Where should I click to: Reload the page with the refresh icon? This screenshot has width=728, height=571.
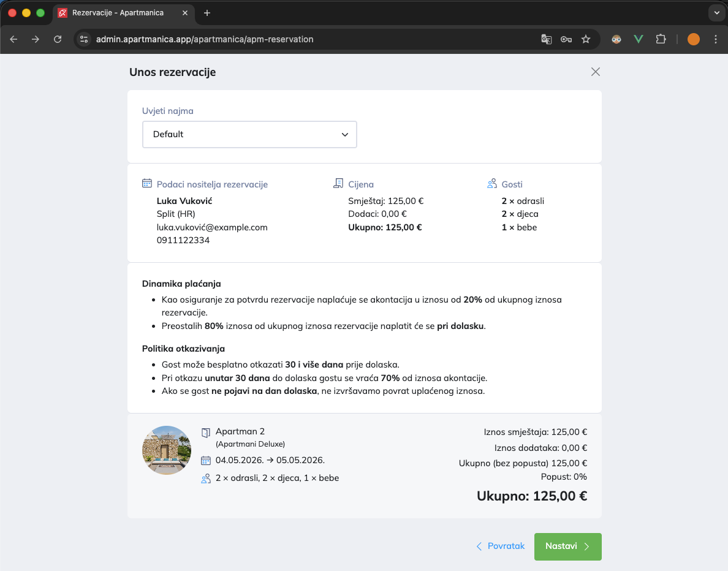pos(58,39)
